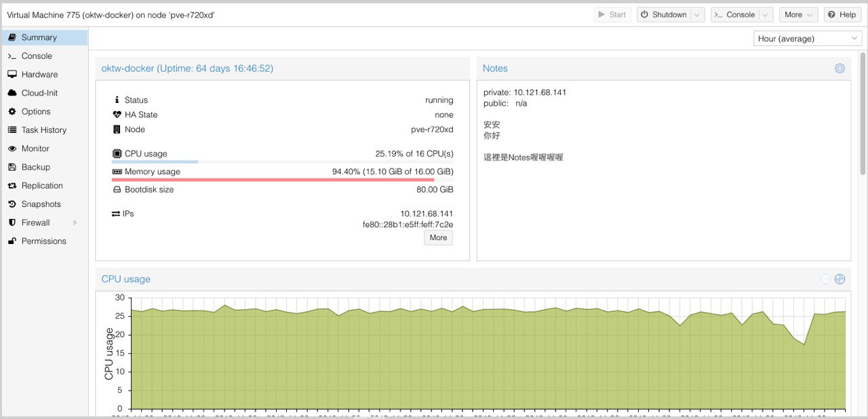Click 'running' status value
Viewport: 868px width, 419px height.
[439, 100]
